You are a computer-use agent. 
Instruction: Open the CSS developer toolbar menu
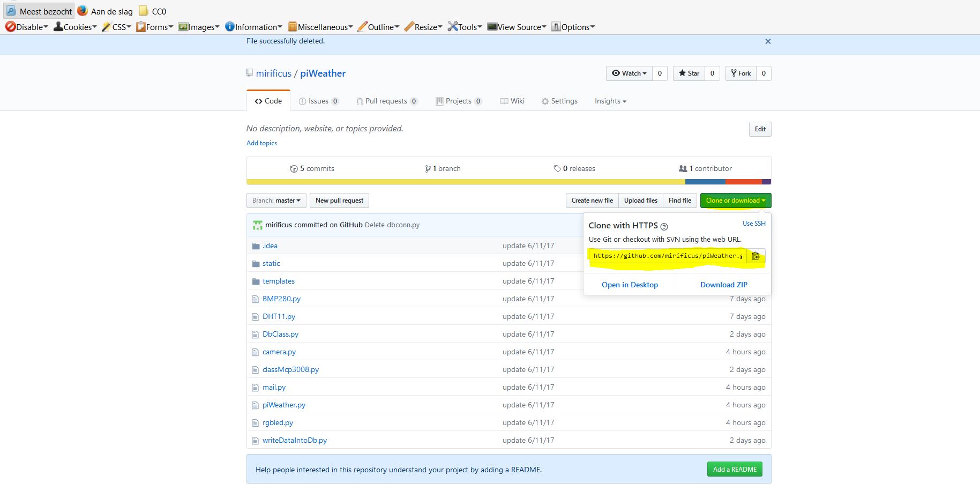pos(116,27)
